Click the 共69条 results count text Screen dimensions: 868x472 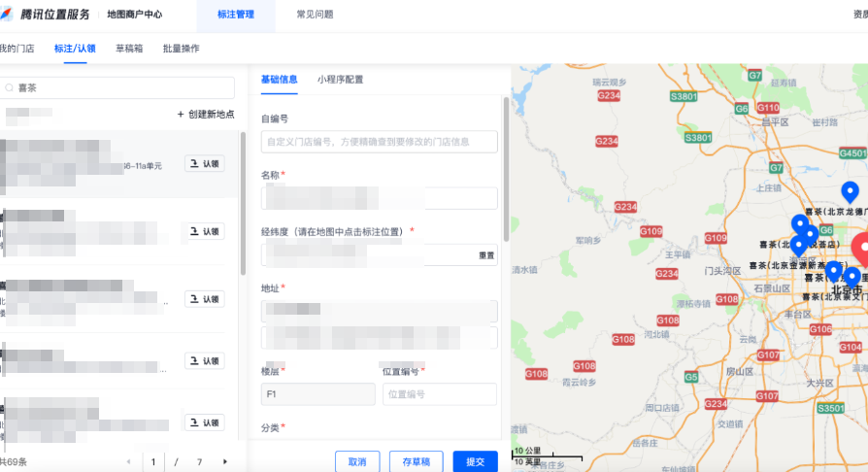click(x=14, y=461)
